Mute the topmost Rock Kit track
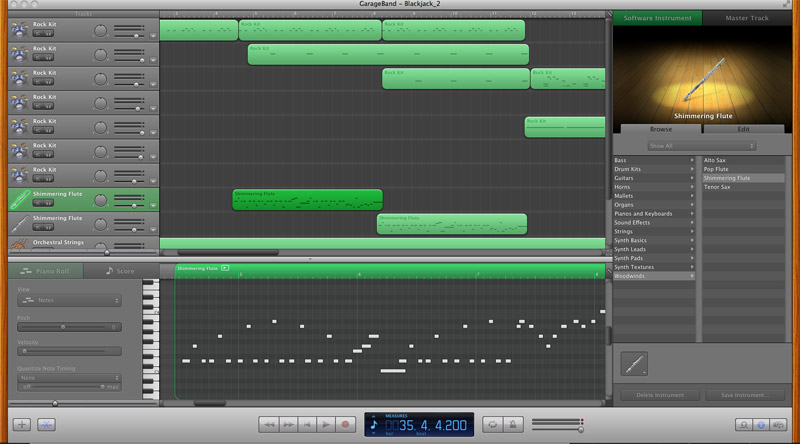 [x=38, y=33]
